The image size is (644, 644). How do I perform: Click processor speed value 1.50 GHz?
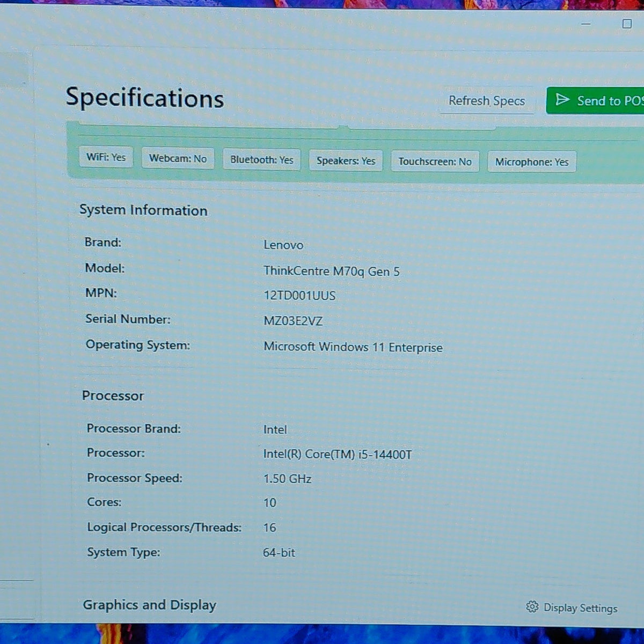click(x=287, y=479)
